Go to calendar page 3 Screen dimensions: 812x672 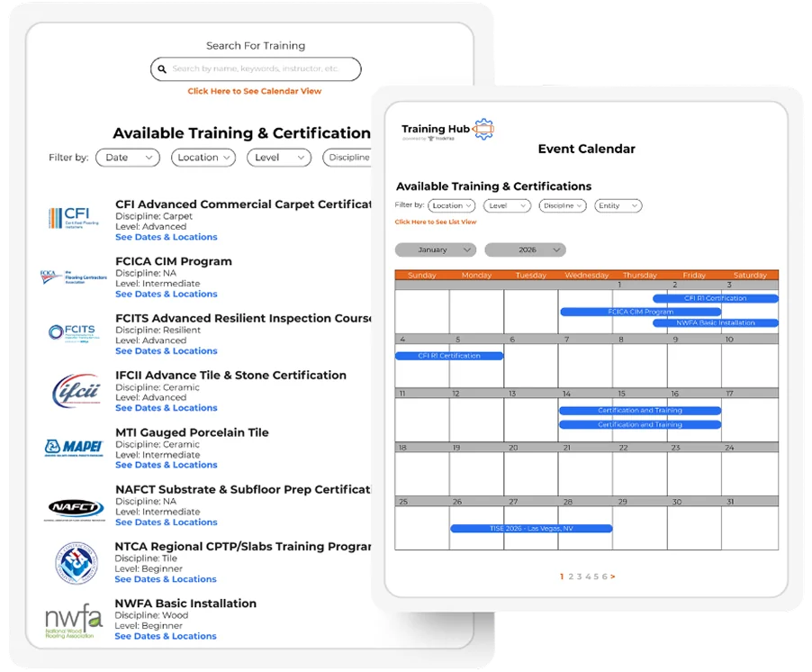pyautogui.click(x=579, y=577)
